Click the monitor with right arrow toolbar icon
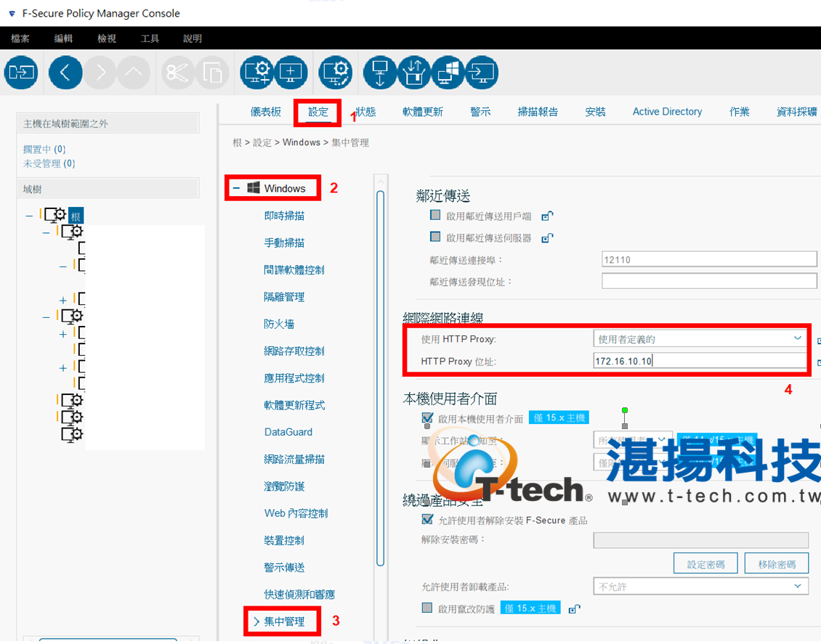 click(482, 72)
